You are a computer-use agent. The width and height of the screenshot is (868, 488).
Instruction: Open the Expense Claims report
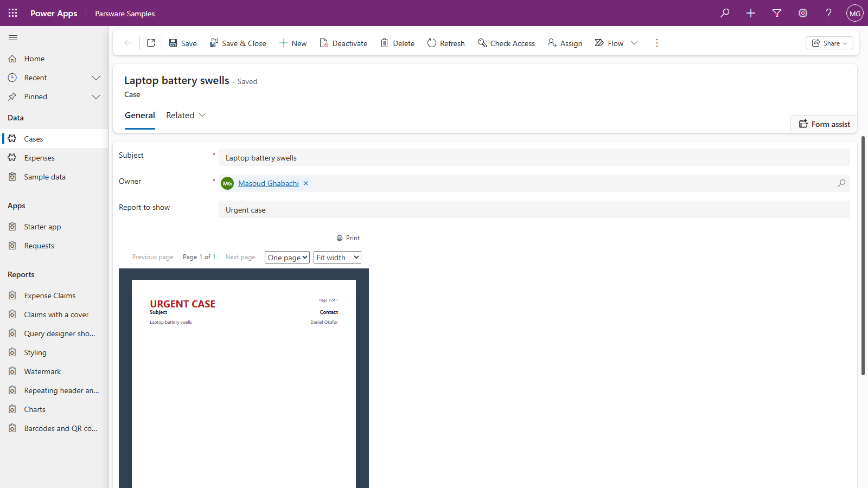coord(54,296)
